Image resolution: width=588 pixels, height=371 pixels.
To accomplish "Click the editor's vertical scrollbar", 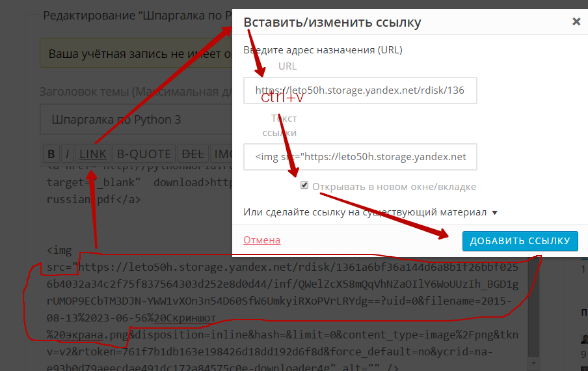I will [x=533, y=306].
